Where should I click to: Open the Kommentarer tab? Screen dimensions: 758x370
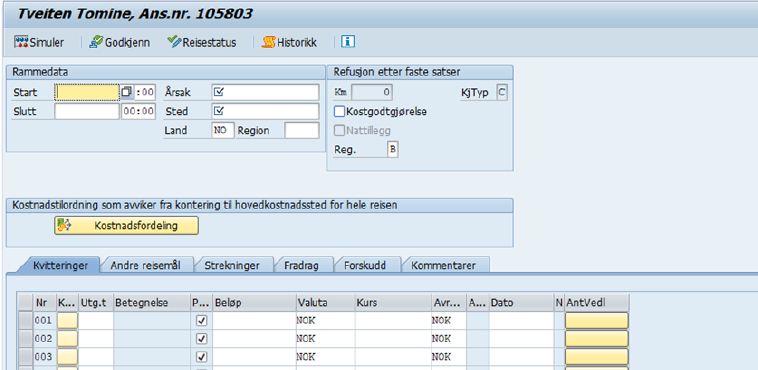443,265
